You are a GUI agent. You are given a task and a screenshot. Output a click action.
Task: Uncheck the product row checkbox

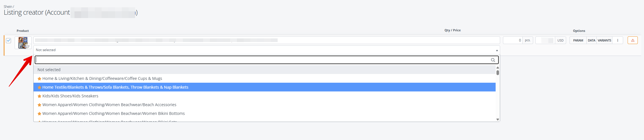[x=9, y=40]
